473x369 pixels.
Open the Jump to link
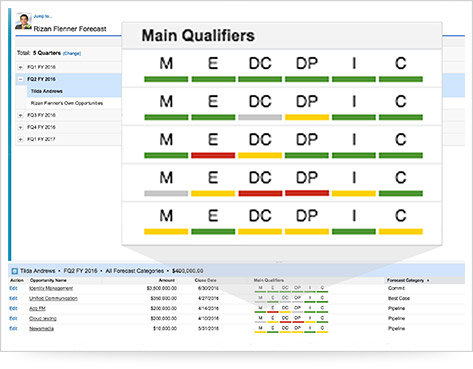click(x=42, y=16)
